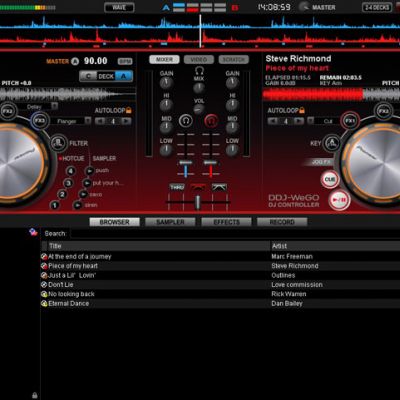The image size is (400, 400).
Task: Toggle the left deck autoloop lock icon
Action: click(x=129, y=110)
